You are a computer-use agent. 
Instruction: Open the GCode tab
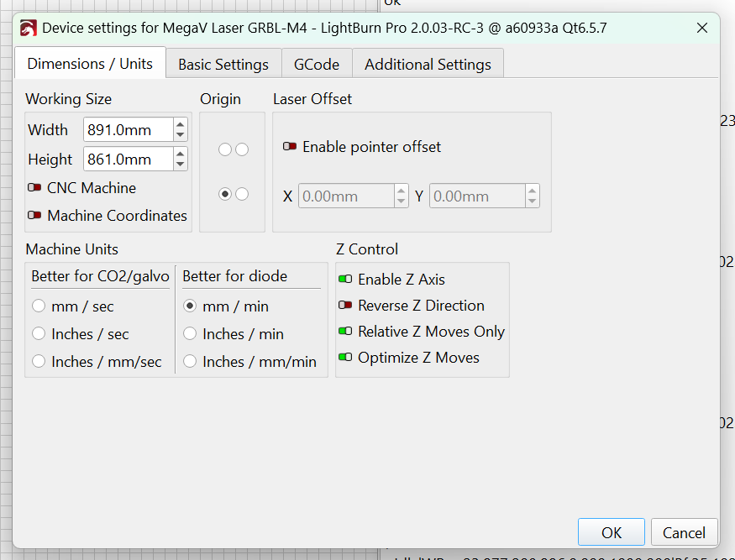pyautogui.click(x=316, y=64)
